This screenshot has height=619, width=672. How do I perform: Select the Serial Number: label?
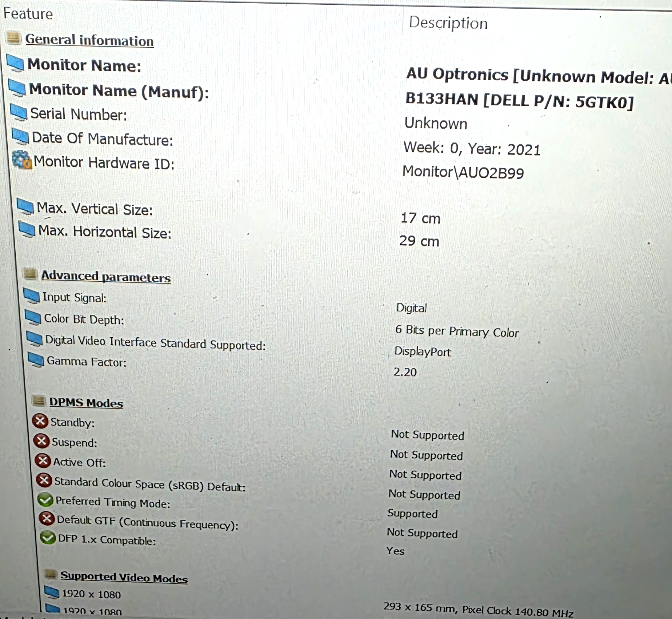click(79, 114)
